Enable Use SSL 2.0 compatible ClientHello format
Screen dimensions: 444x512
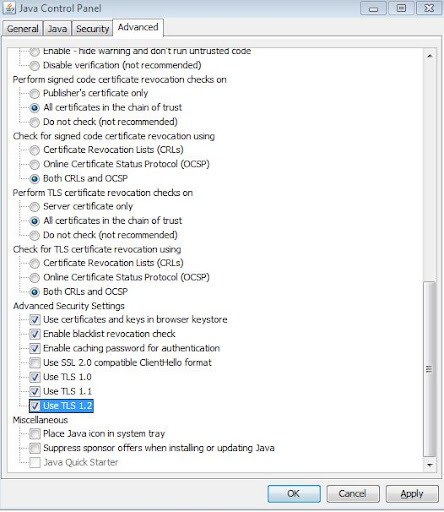click(35, 363)
